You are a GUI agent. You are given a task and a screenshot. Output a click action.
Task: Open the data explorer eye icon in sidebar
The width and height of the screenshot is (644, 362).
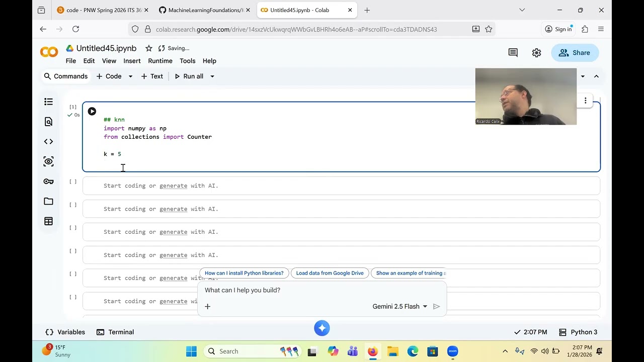[48, 161]
